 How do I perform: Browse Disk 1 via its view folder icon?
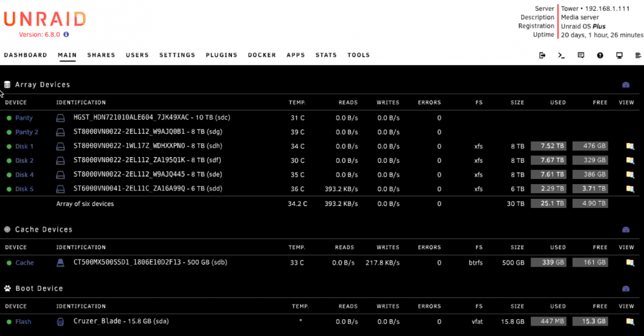tap(630, 146)
